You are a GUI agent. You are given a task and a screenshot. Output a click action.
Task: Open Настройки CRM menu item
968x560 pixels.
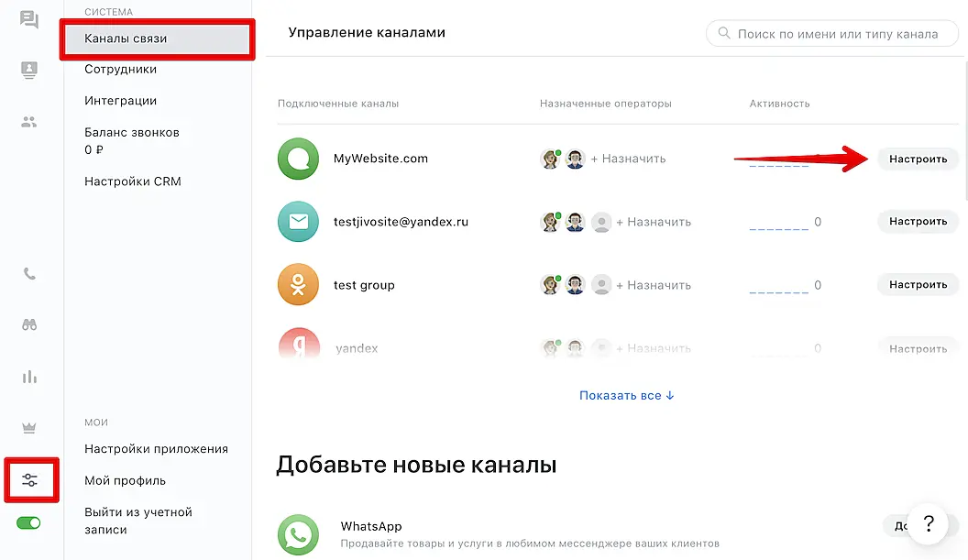[133, 181]
